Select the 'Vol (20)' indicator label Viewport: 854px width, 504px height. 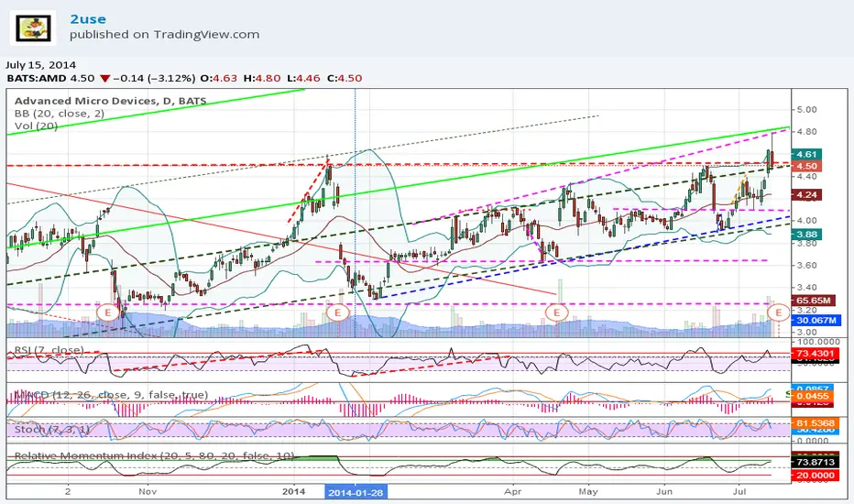coord(37,126)
